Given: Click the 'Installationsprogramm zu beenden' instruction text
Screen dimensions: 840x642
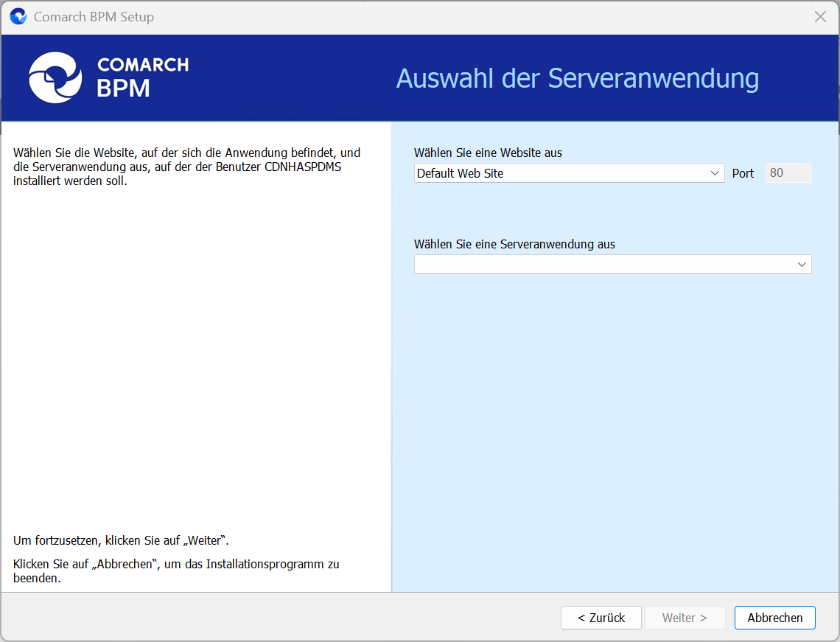Looking at the screenshot, I should pos(176,571).
